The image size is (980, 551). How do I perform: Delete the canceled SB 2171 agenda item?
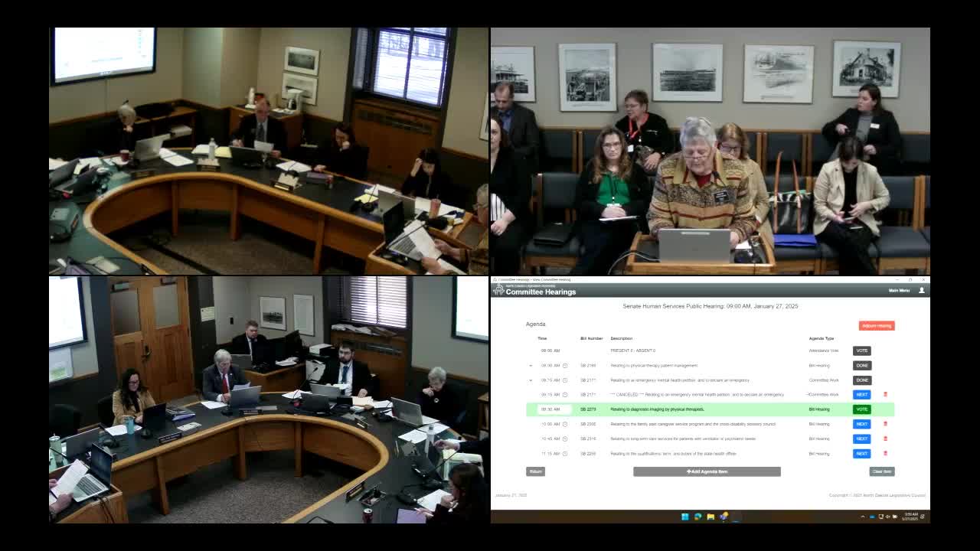click(885, 395)
